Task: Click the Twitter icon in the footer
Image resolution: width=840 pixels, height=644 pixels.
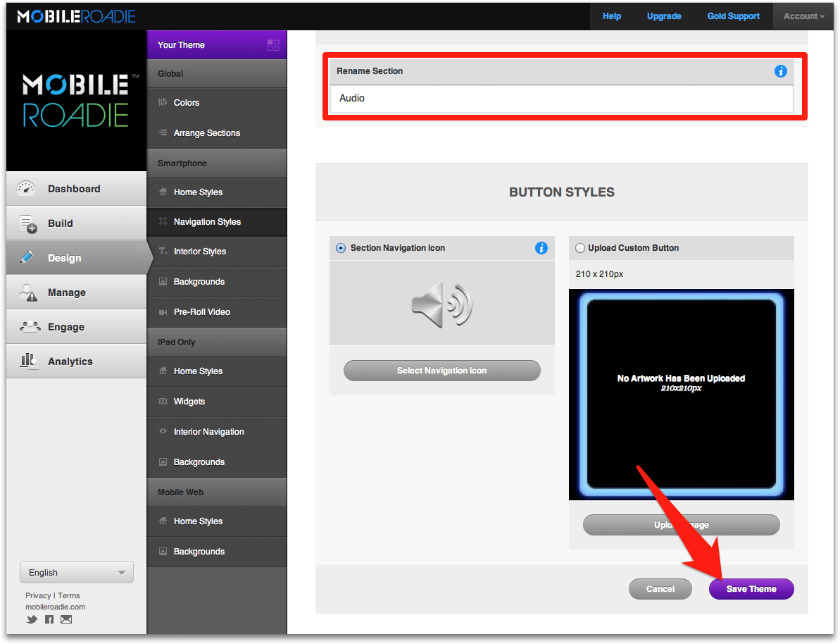Action: (32, 619)
